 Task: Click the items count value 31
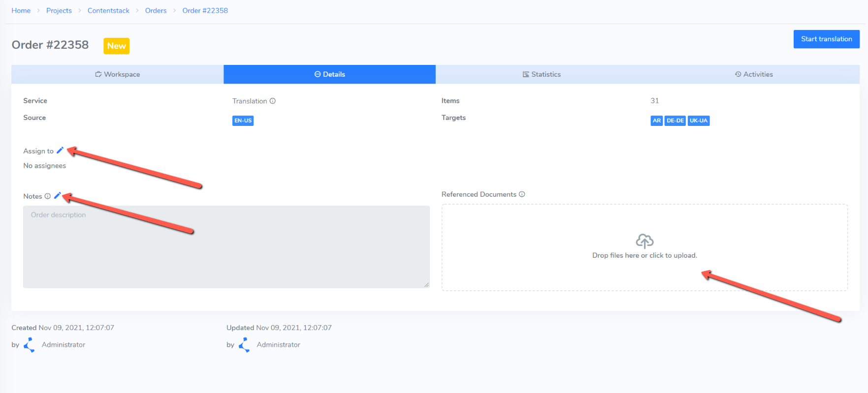pos(655,101)
